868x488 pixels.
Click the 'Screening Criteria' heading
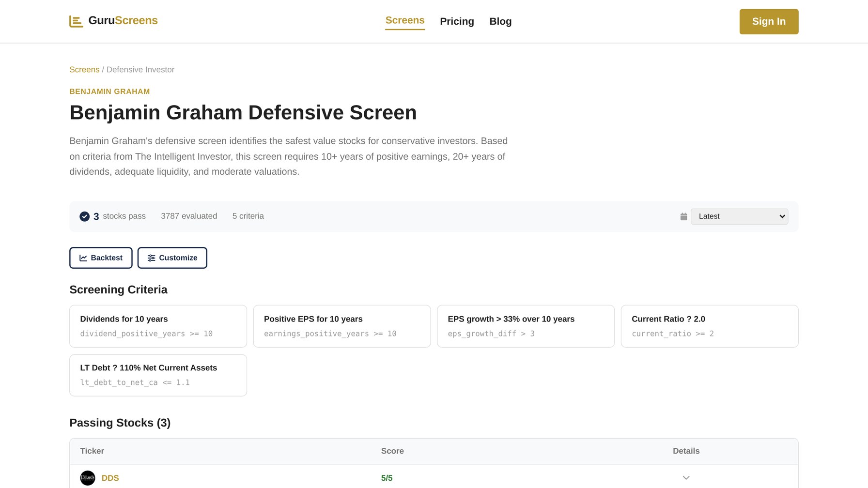[118, 290]
